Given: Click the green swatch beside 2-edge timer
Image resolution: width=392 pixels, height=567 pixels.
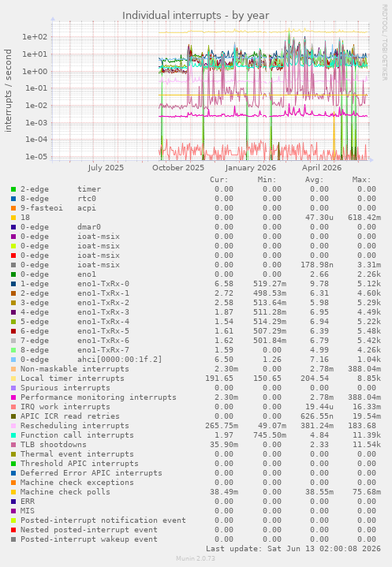Looking at the screenshot, I should pos(13,189).
